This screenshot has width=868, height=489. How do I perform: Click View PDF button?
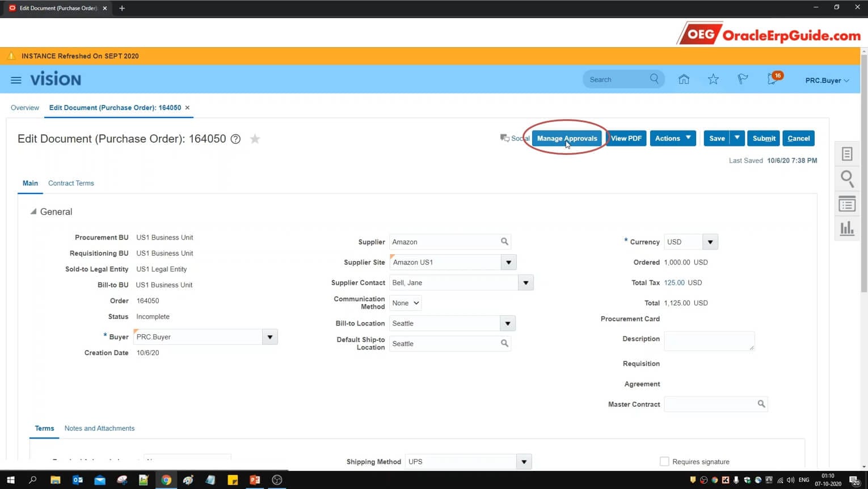626,138
